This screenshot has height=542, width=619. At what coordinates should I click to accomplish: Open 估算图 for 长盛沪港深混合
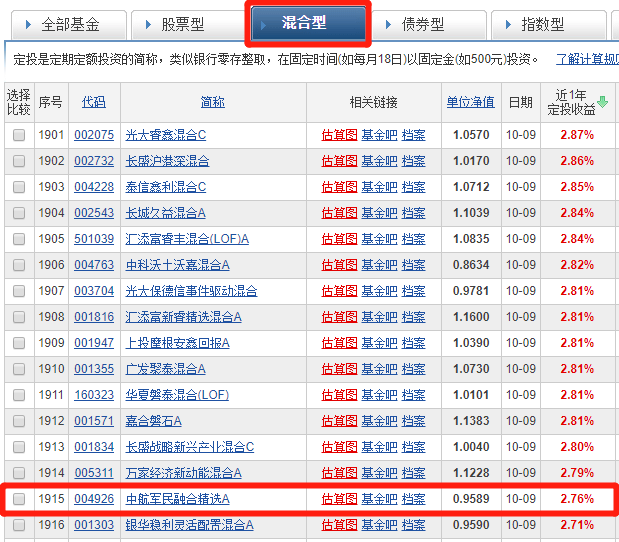coord(339,161)
